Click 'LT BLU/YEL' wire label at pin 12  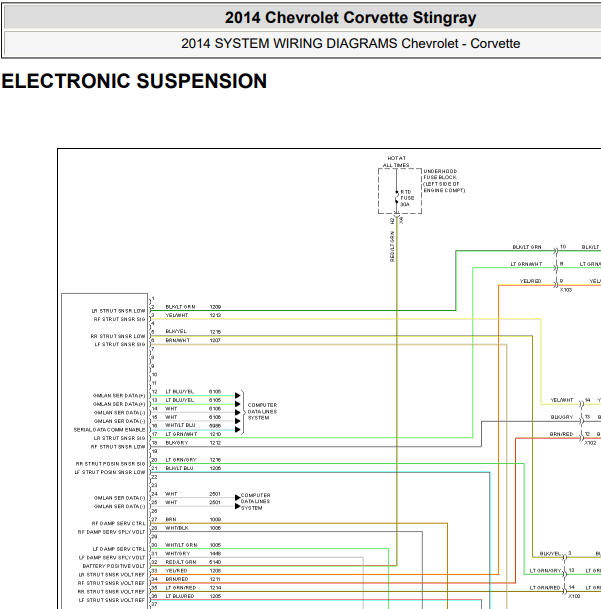179,392
